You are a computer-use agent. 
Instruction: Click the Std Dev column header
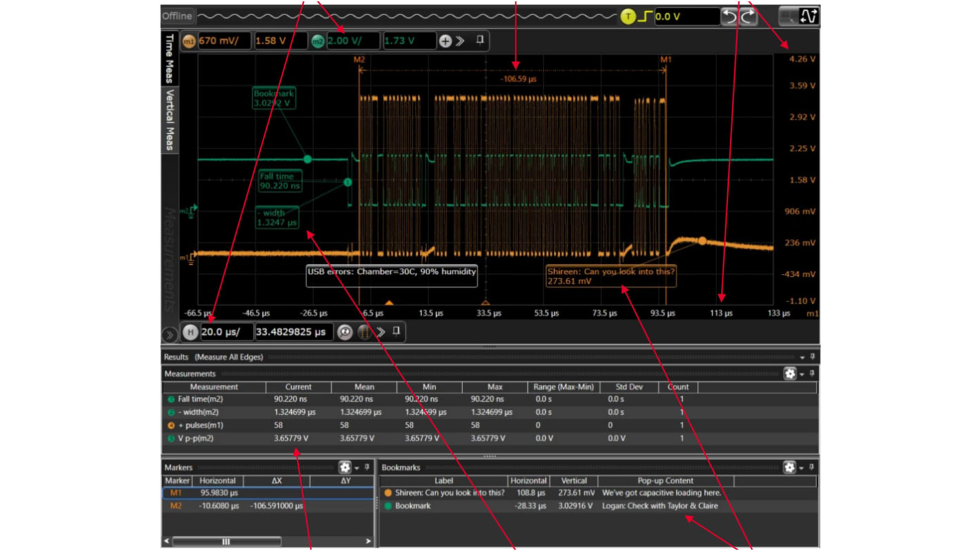click(629, 387)
